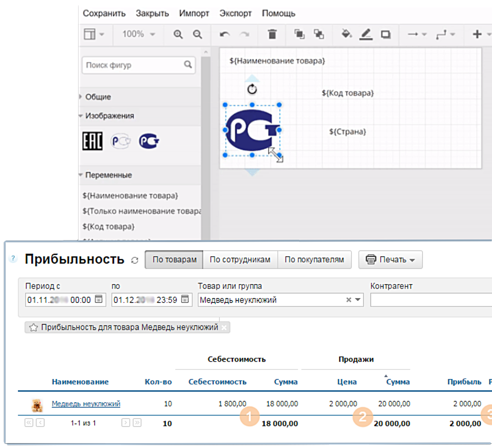Image resolution: width=492 pixels, height=448 pixels.
Task: Clear the Товар или группа selection
Action: point(348,300)
